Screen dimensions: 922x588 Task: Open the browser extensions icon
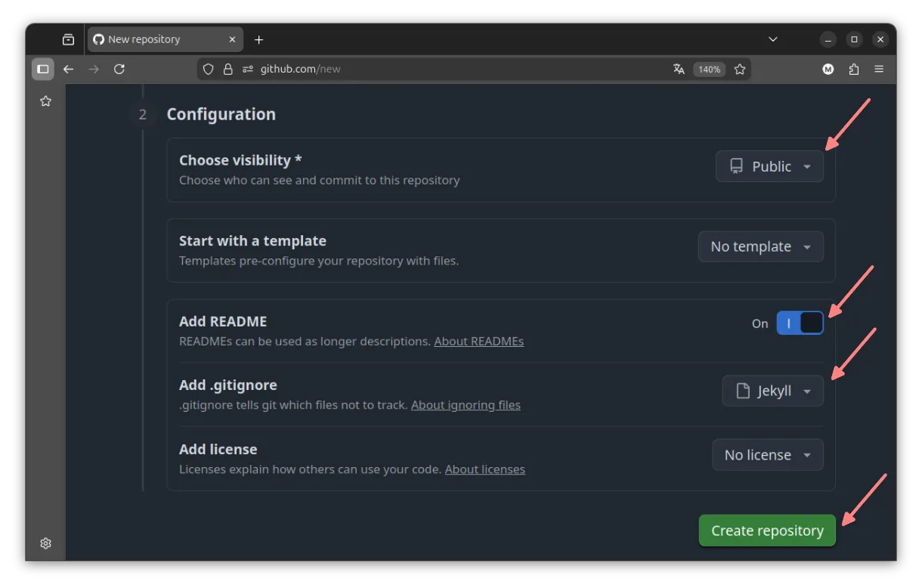pyautogui.click(x=853, y=69)
